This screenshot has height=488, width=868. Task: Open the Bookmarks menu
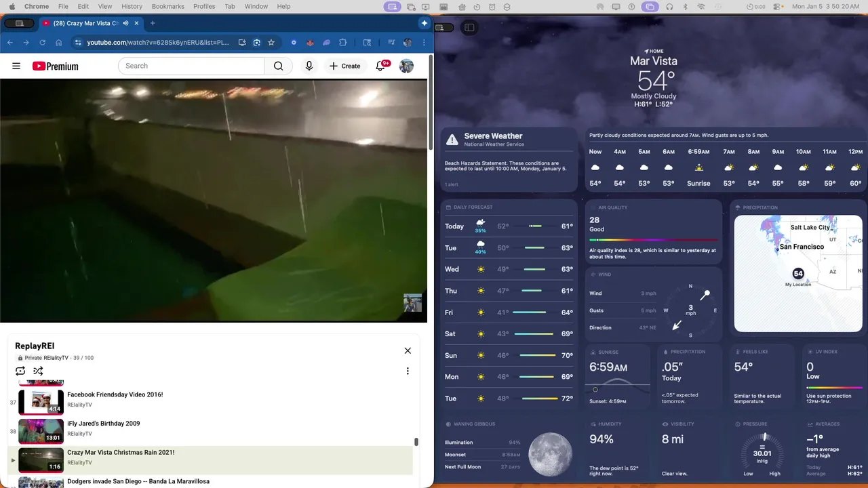pyautogui.click(x=167, y=6)
